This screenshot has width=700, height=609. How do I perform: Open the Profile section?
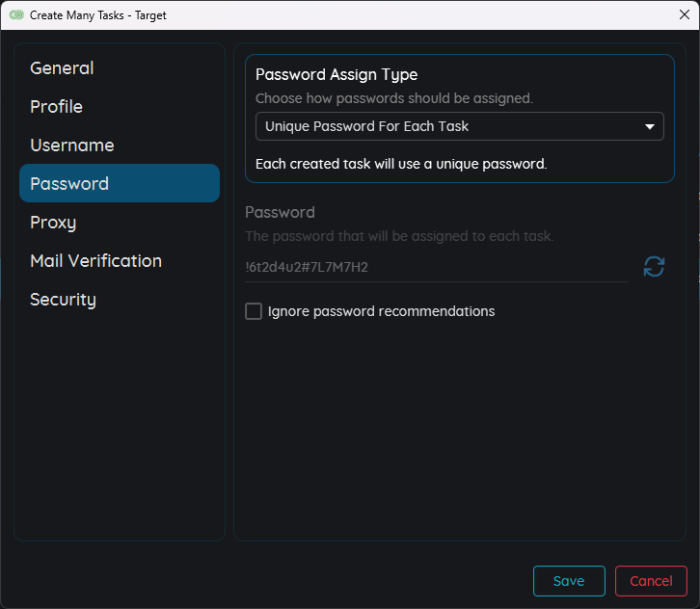56,107
